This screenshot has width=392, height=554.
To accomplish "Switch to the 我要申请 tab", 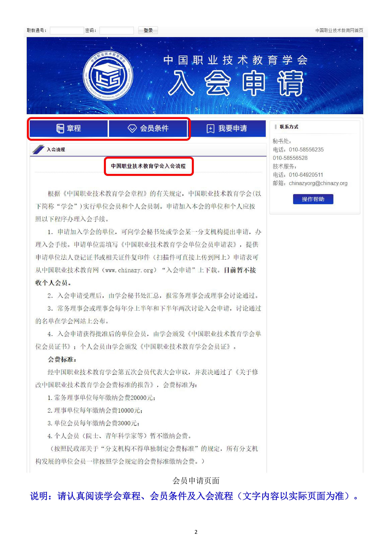I will tap(227, 128).
